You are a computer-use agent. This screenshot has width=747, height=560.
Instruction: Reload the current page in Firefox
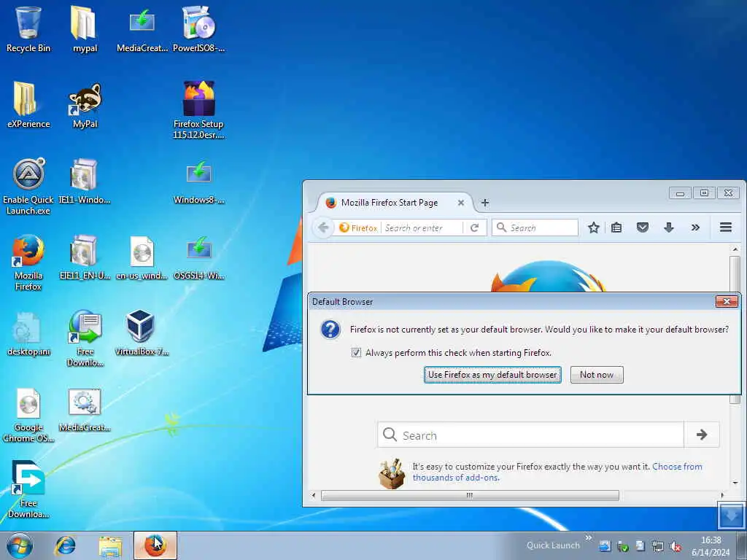pyautogui.click(x=474, y=227)
